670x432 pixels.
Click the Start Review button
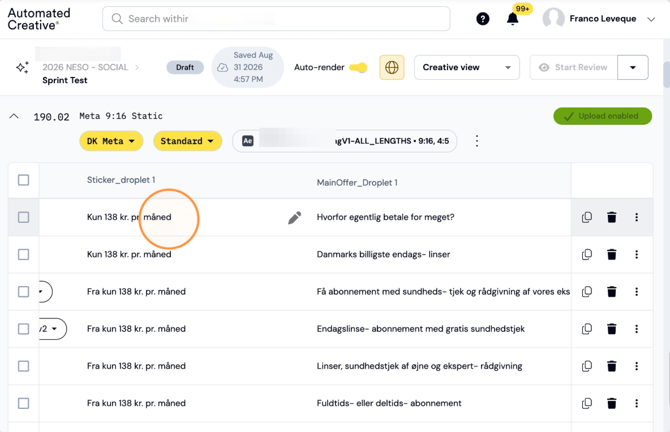[574, 67]
